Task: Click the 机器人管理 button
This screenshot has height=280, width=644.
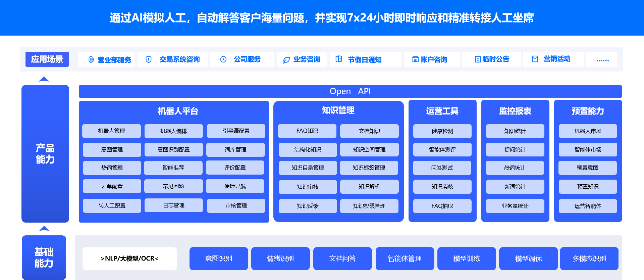Action: point(111,131)
